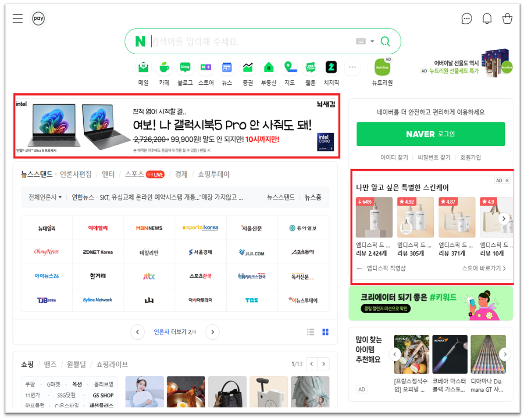
Task: Show next recommended items
Action: (x=505, y=354)
